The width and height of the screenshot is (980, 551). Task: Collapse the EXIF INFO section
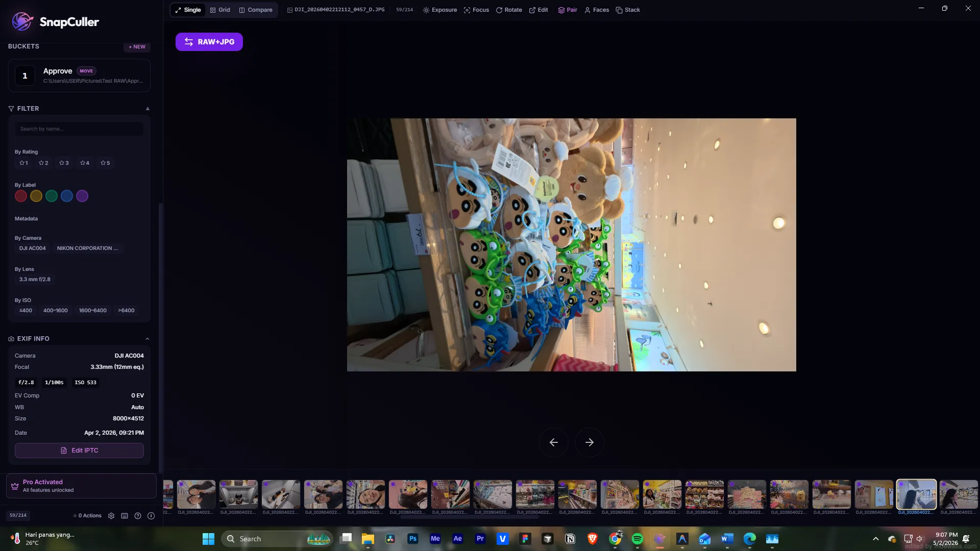pyautogui.click(x=148, y=339)
